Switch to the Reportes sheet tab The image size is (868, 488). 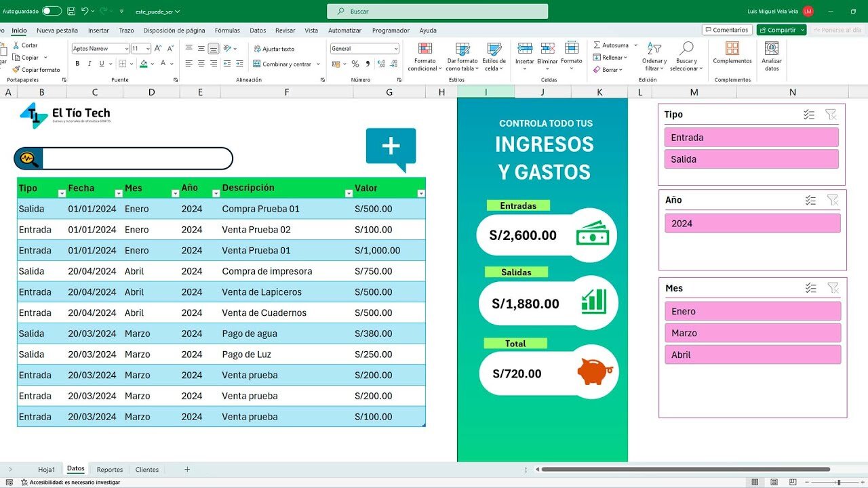coord(110,469)
